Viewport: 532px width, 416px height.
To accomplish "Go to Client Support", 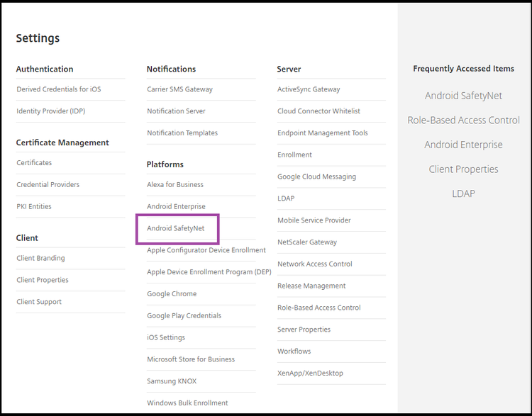I will click(39, 302).
